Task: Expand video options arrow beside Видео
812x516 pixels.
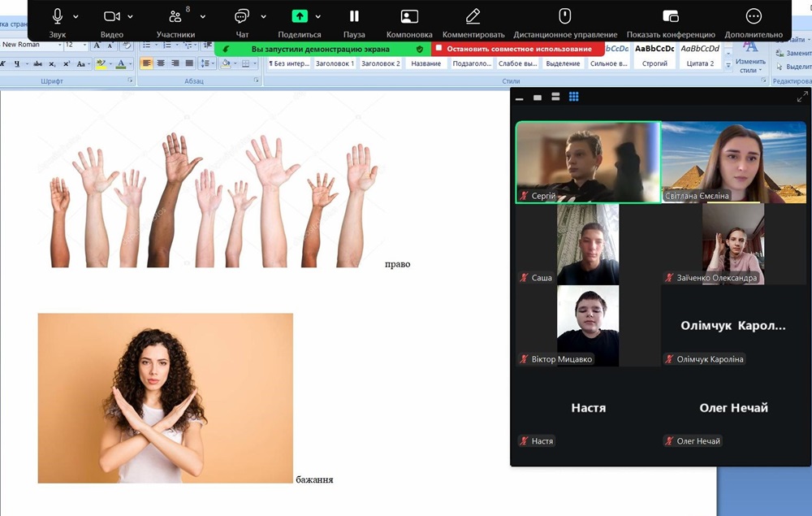Action: pos(131,16)
